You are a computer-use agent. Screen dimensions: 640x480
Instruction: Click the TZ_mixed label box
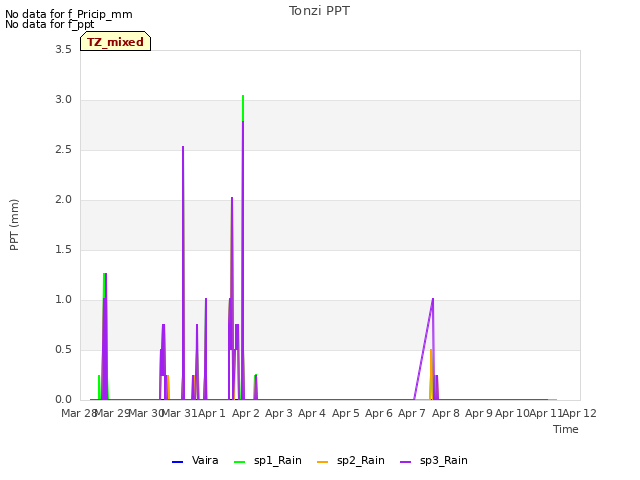pyautogui.click(x=116, y=41)
